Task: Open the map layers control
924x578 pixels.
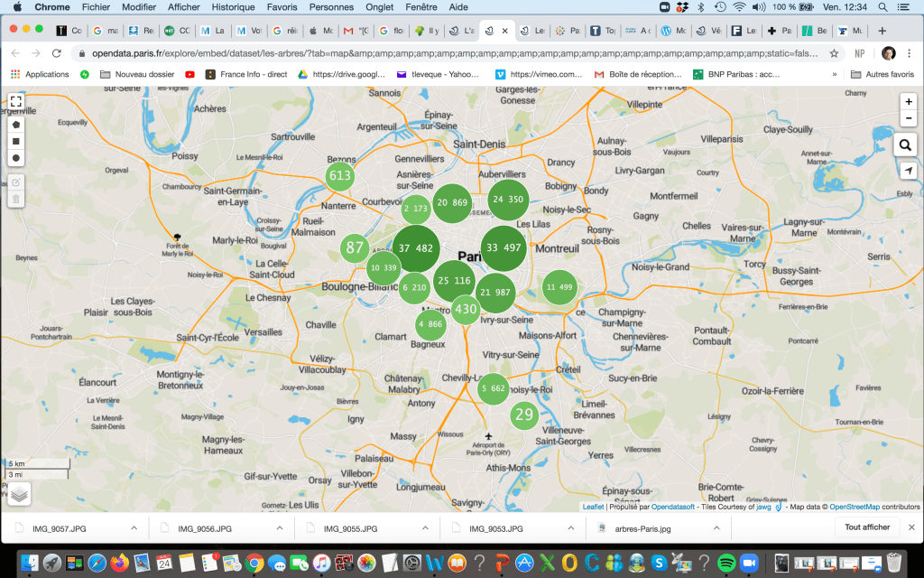Action: [x=19, y=493]
